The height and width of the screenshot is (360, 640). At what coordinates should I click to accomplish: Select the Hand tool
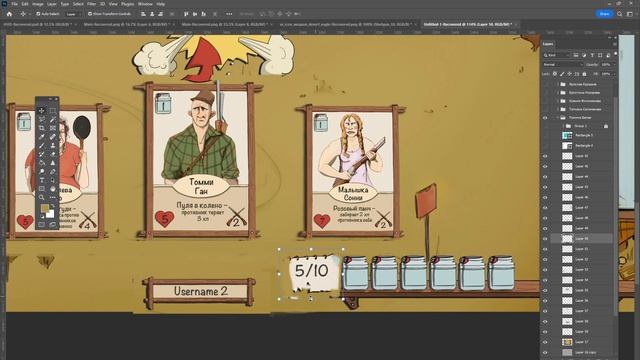[53, 189]
